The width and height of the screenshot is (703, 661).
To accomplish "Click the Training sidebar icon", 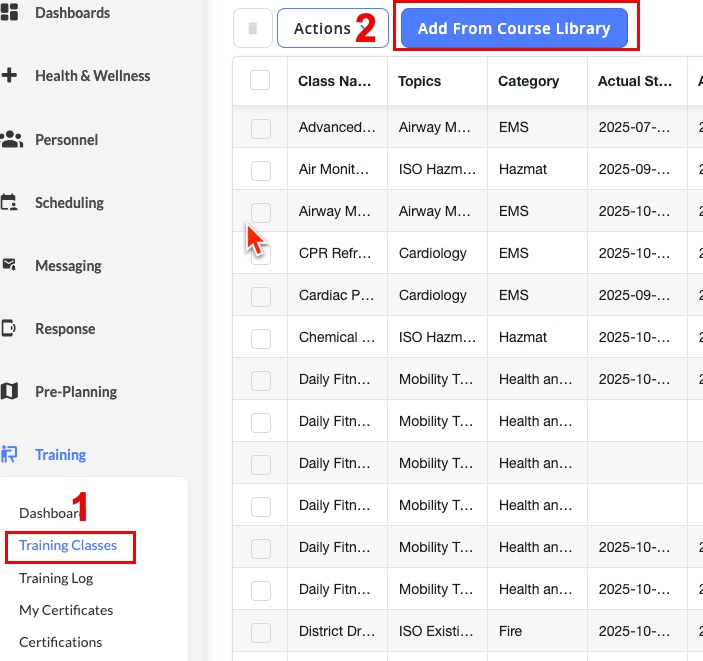I will (x=10, y=455).
